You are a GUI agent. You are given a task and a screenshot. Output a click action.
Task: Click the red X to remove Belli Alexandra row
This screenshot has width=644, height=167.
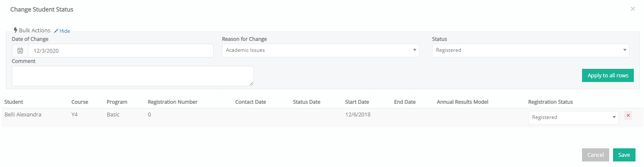628,116
